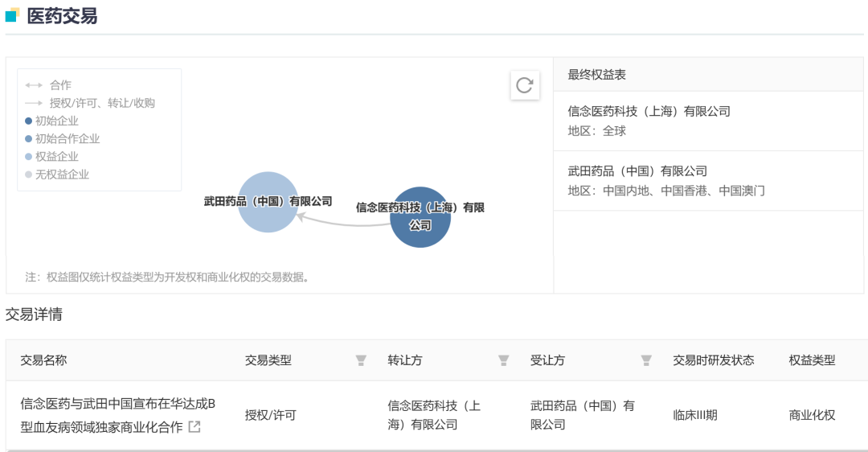Click the filter icon in 交易类型 column
This screenshot has width=868, height=452.
tap(361, 360)
